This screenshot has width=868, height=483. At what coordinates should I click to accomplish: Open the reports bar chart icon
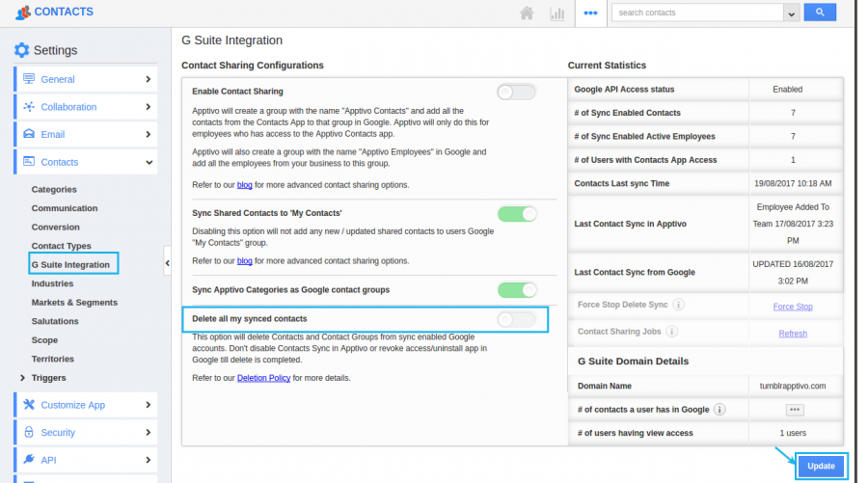[x=556, y=13]
